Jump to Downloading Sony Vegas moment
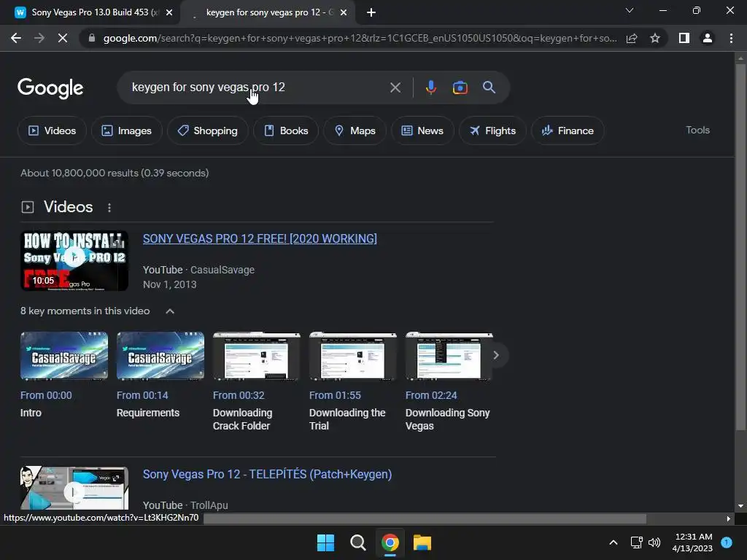Viewport: 747px width, 560px height. 449,356
